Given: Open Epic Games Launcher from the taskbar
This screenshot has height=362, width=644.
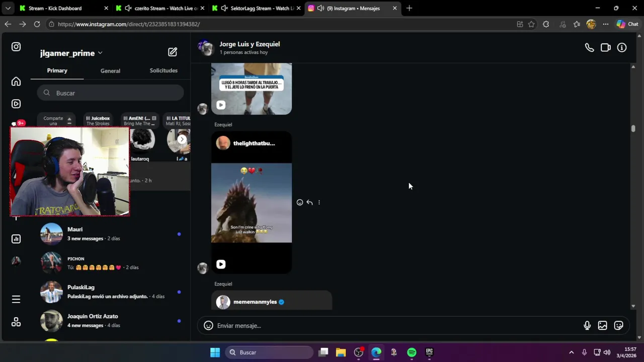Looking at the screenshot, I should pyautogui.click(x=429, y=352).
